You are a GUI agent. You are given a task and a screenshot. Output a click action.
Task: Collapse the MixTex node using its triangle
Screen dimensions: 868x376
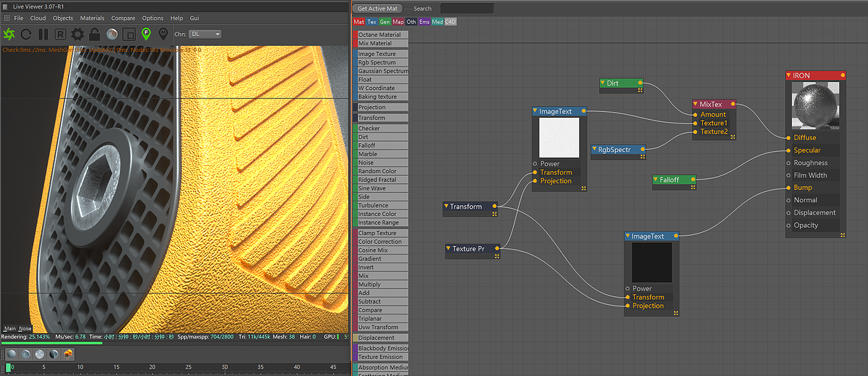tap(696, 104)
